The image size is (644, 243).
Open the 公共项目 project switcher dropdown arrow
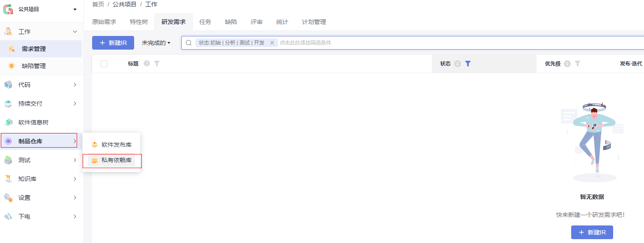(75, 9)
